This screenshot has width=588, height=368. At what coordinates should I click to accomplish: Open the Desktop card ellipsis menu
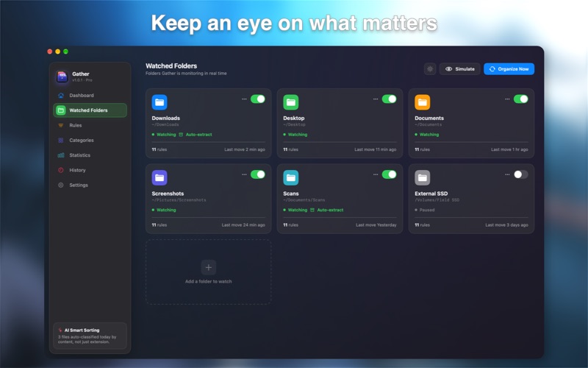pyautogui.click(x=376, y=99)
